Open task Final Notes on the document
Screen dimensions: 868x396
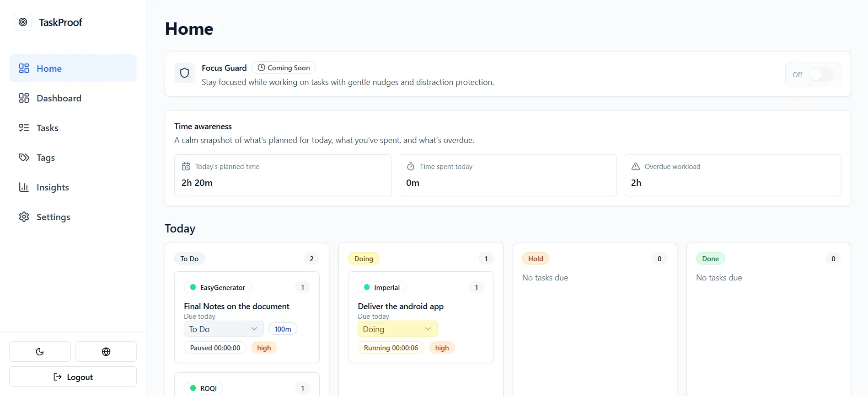pos(236,306)
